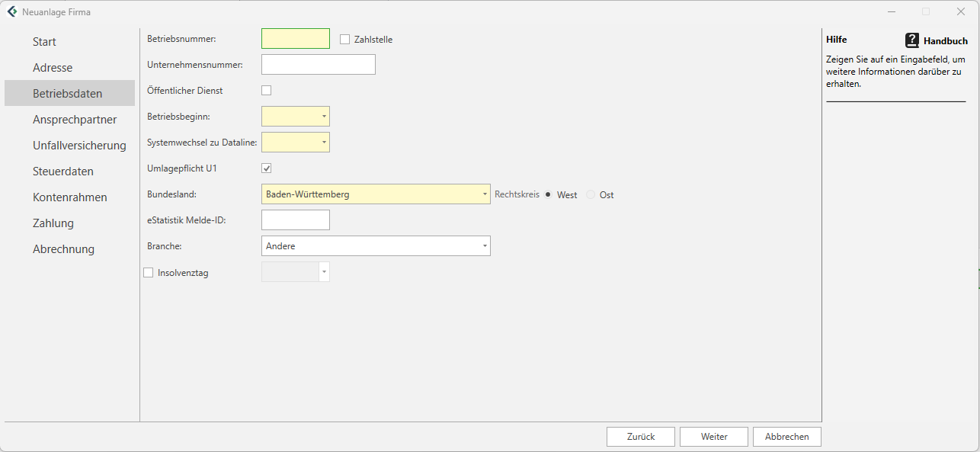Click the app logo in title bar
Screen dimensions: 980x452
coord(12,12)
